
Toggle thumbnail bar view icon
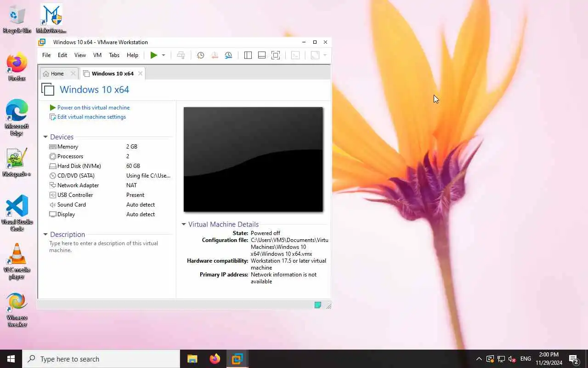click(x=262, y=55)
